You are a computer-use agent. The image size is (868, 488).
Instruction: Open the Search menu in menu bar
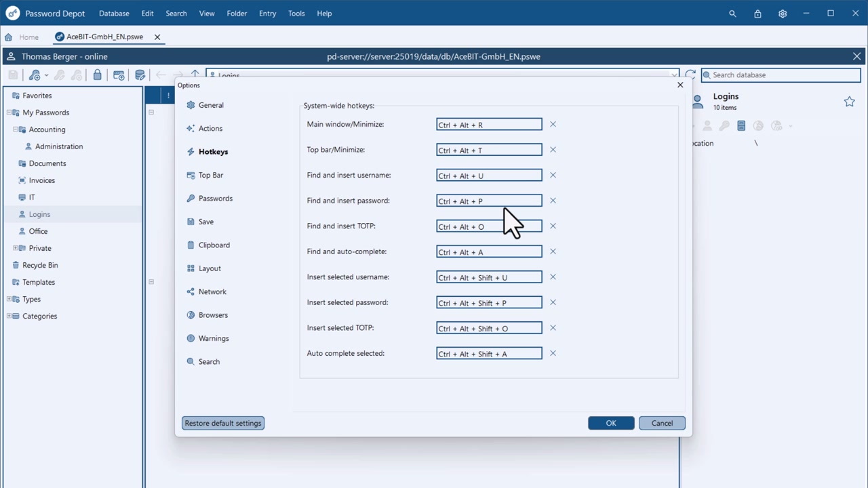(x=176, y=14)
